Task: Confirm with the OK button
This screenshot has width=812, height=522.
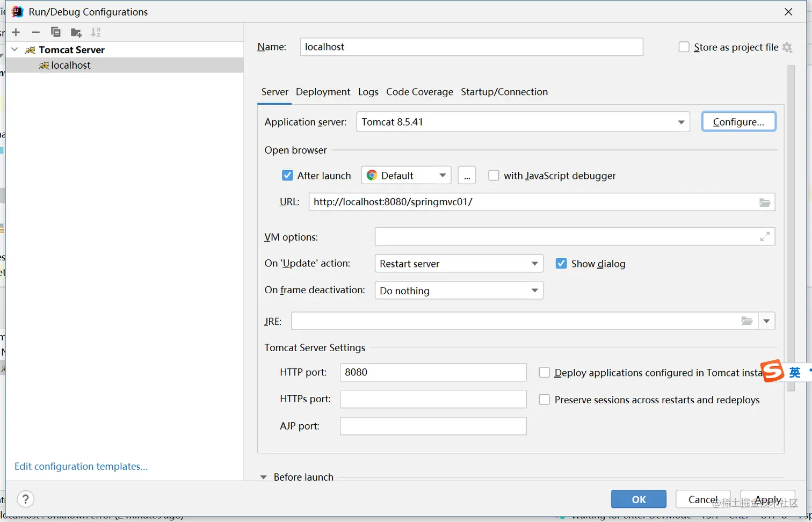Action: [639, 499]
